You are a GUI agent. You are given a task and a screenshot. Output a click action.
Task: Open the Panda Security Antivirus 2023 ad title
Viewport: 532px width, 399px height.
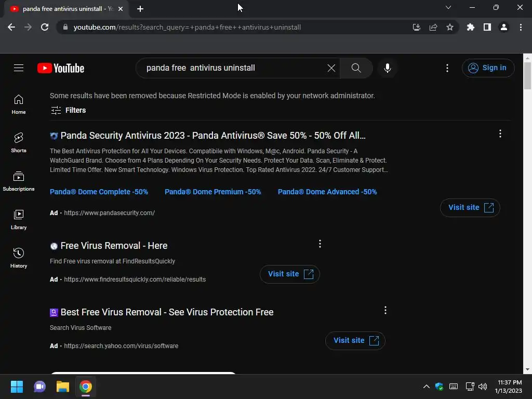(x=212, y=136)
